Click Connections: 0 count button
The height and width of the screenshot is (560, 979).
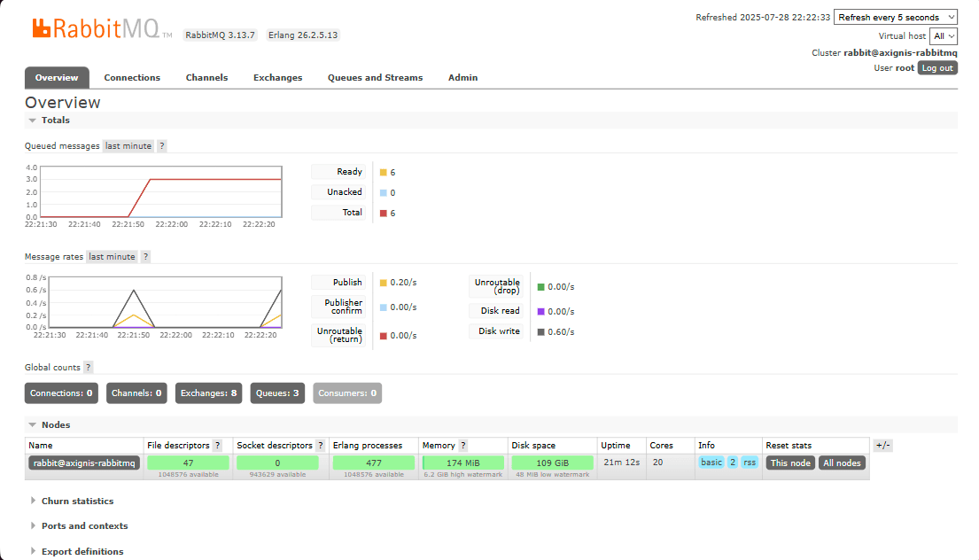tap(61, 393)
